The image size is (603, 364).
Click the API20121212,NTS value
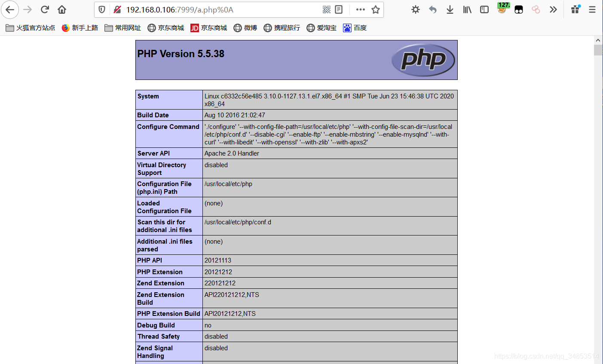pos(230,314)
